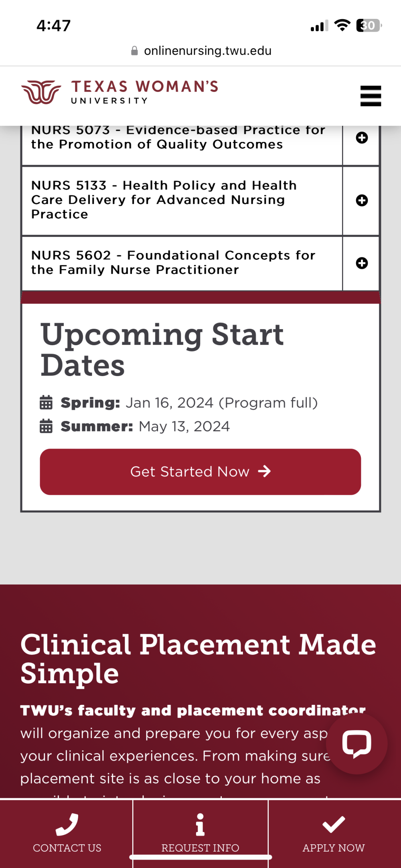This screenshot has width=401, height=868.
Task: Click the calendar icon beside Summer
Action: [x=46, y=426]
